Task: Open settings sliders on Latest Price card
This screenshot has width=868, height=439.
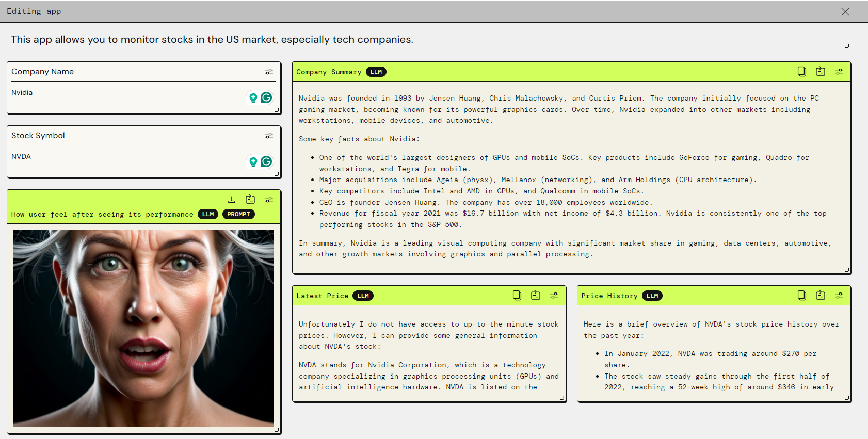Action: (x=554, y=296)
